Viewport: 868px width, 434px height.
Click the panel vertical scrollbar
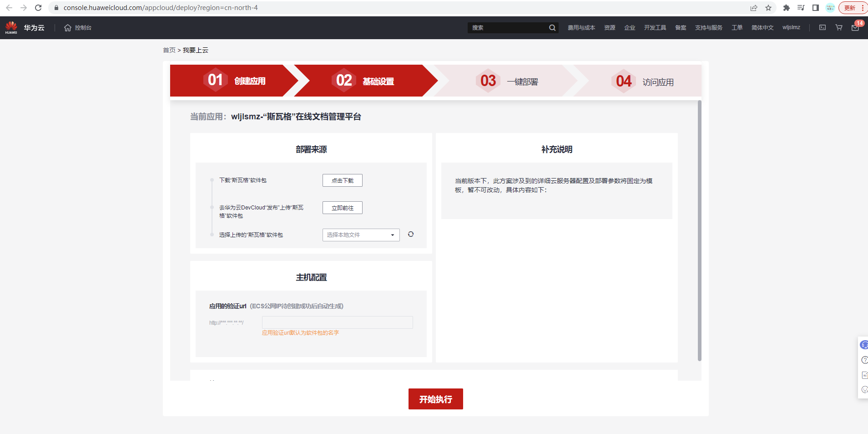(700, 230)
